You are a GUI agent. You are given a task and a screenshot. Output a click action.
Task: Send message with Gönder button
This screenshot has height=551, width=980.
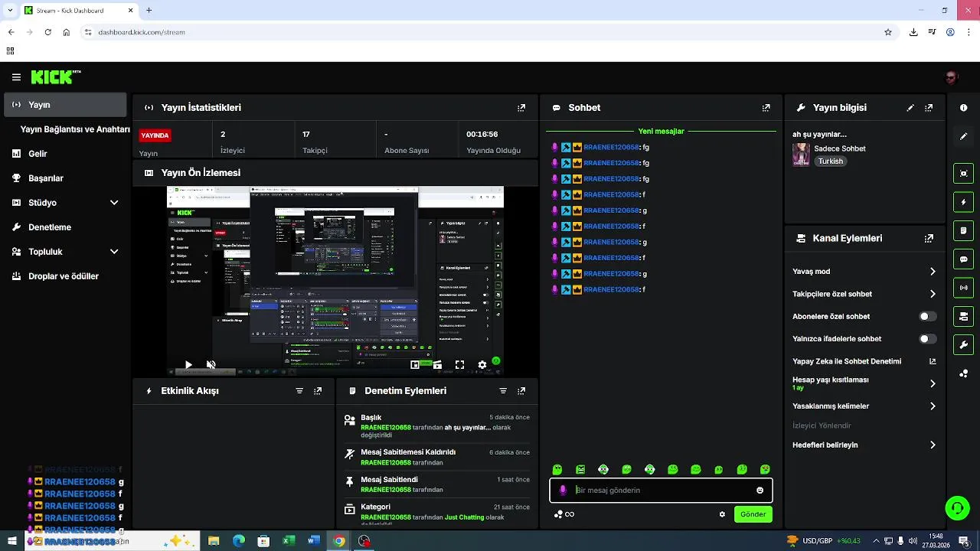click(x=753, y=514)
